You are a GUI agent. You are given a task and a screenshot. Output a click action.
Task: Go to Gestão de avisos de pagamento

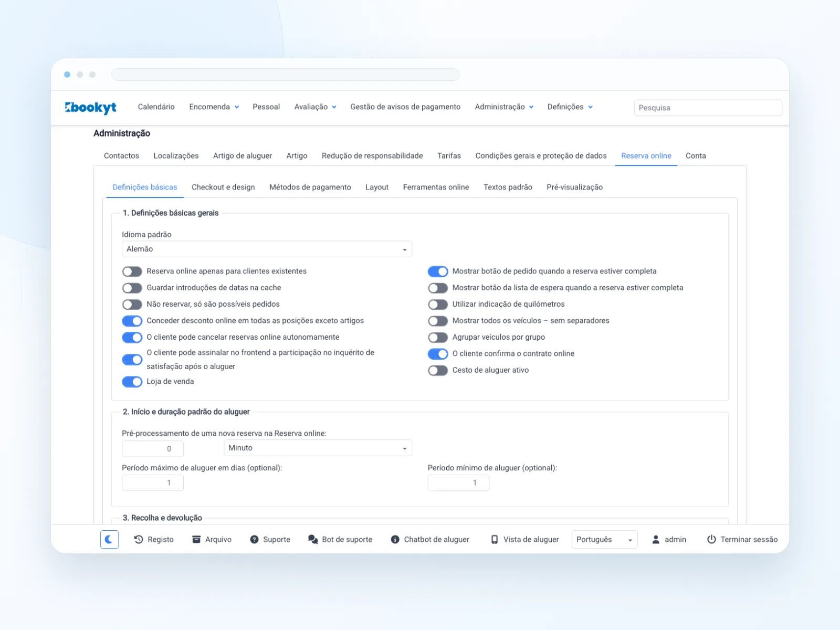[405, 107]
